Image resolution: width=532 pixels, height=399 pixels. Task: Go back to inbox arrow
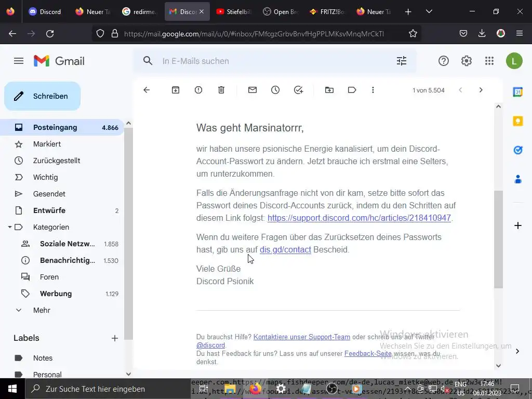(147, 90)
